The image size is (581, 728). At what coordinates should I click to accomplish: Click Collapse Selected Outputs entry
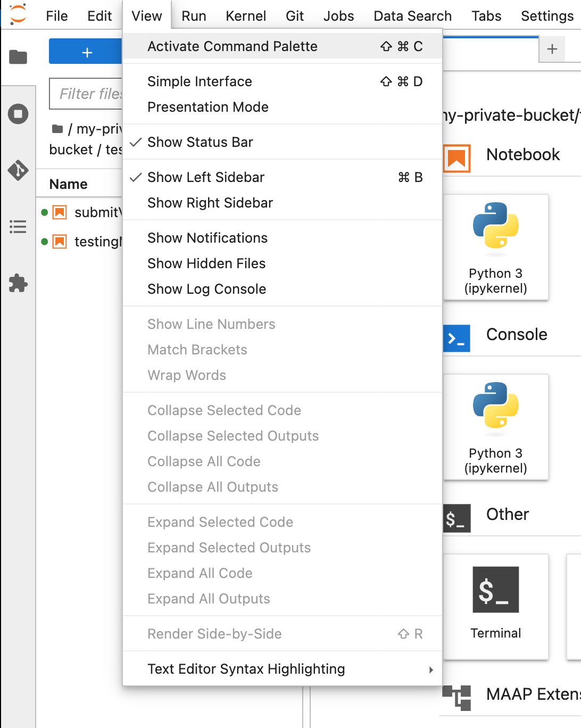pyautogui.click(x=283, y=436)
